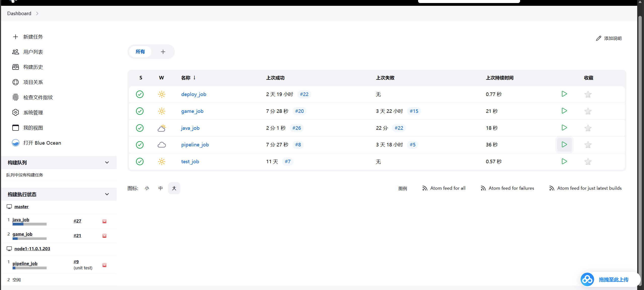The image size is (644, 290).
Task: Open Blue Ocean from sidebar
Action: [x=37, y=143]
